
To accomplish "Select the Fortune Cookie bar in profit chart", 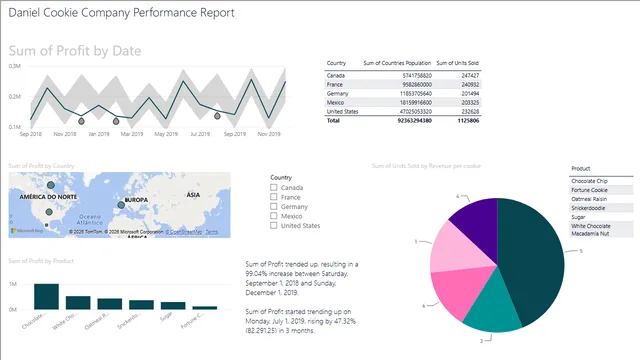I will [204, 308].
